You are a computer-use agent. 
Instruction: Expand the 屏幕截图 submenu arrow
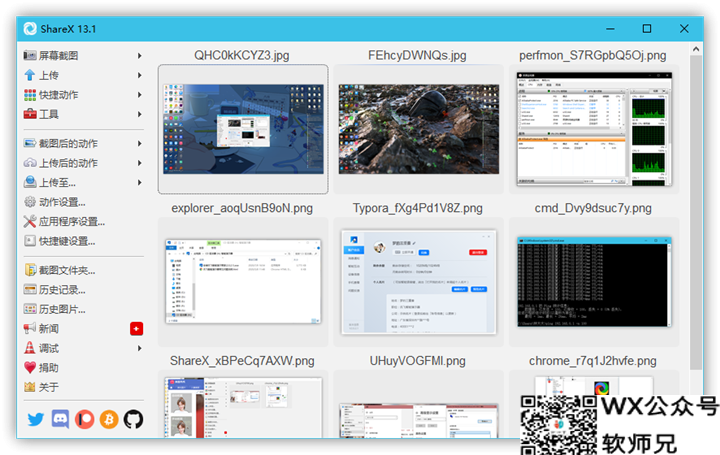pos(140,56)
